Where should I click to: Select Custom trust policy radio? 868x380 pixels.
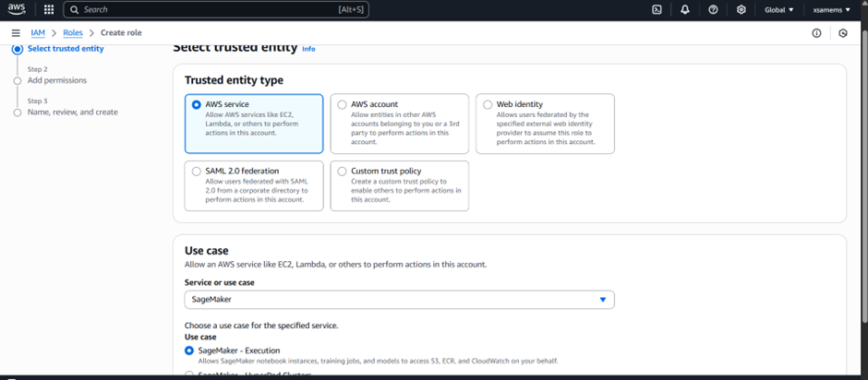click(x=342, y=172)
